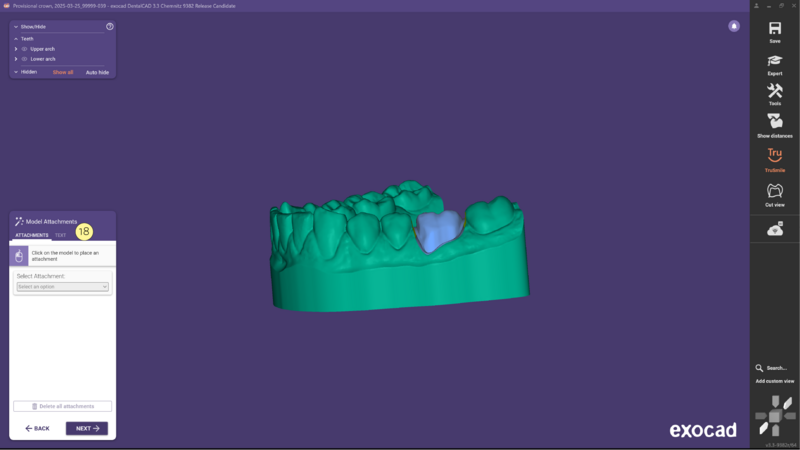
Task: Click Delete all attachments button
Action: (x=62, y=406)
